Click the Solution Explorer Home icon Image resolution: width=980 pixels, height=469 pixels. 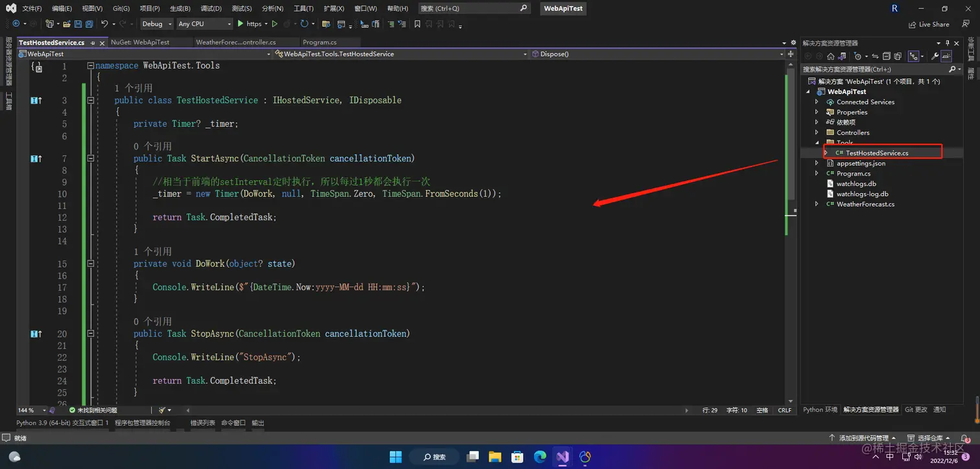pyautogui.click(x=831, y=56)
